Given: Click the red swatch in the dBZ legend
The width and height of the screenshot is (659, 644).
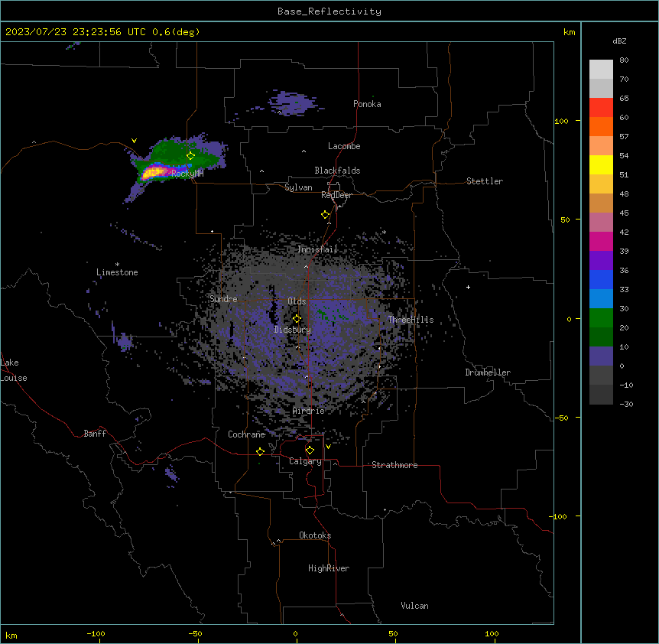Looking at the screenshot, I should (601, 107).
